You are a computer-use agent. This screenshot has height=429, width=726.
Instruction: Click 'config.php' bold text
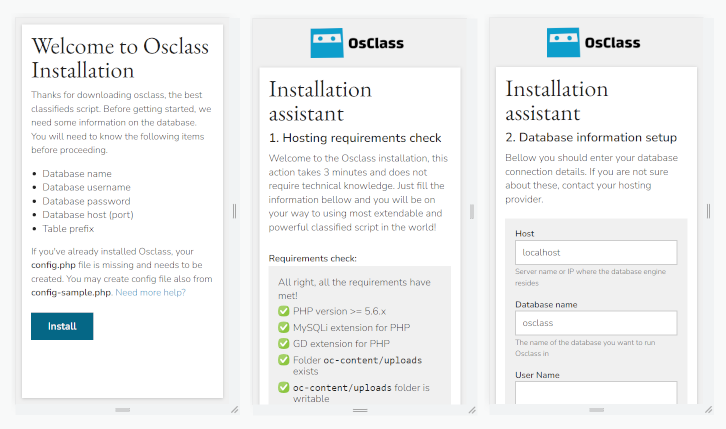click(x=53, y=265)
